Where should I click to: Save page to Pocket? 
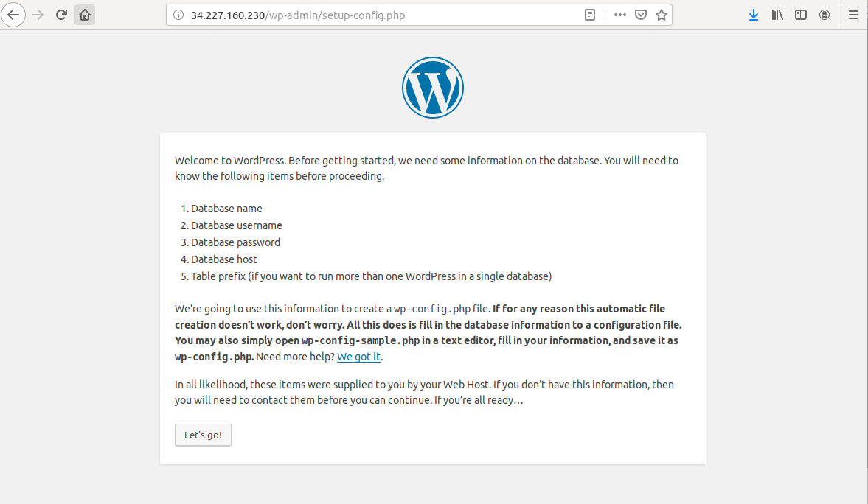coord(640,15)
